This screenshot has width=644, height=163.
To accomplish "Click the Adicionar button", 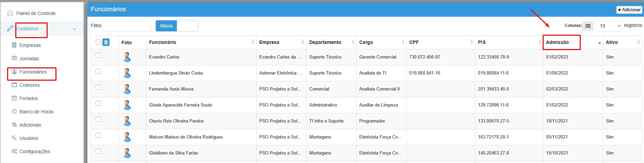I will click(629, 10).
